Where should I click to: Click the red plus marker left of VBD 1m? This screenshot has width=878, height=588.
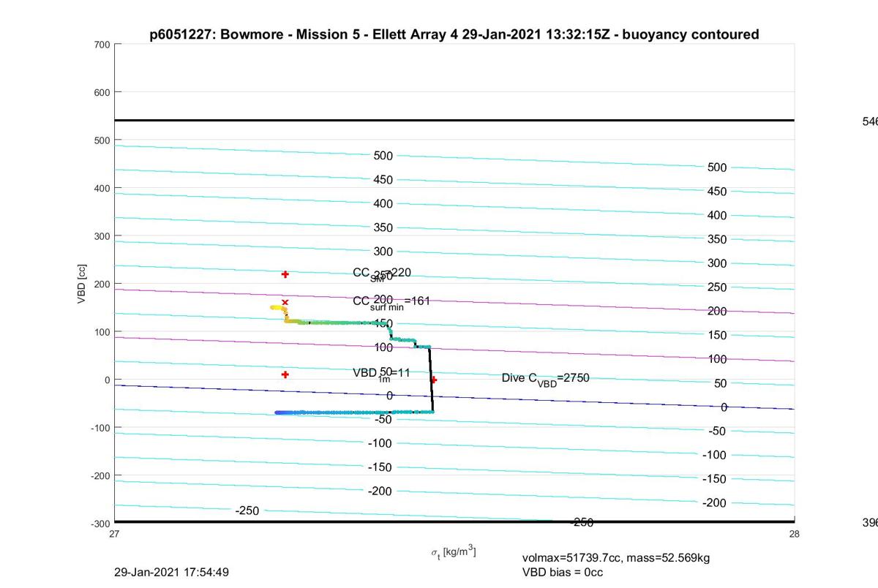pos(285,374)
